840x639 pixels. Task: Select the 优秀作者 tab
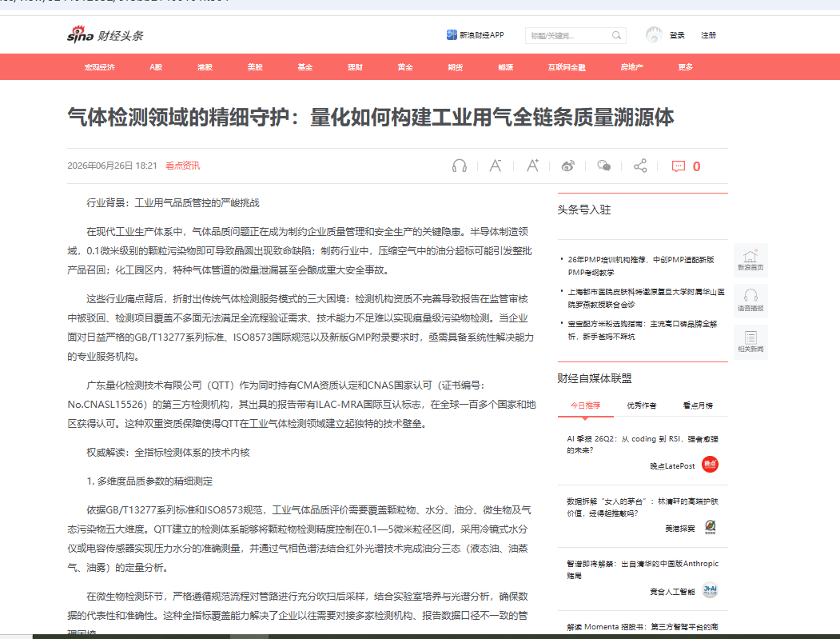coord(642,405)
